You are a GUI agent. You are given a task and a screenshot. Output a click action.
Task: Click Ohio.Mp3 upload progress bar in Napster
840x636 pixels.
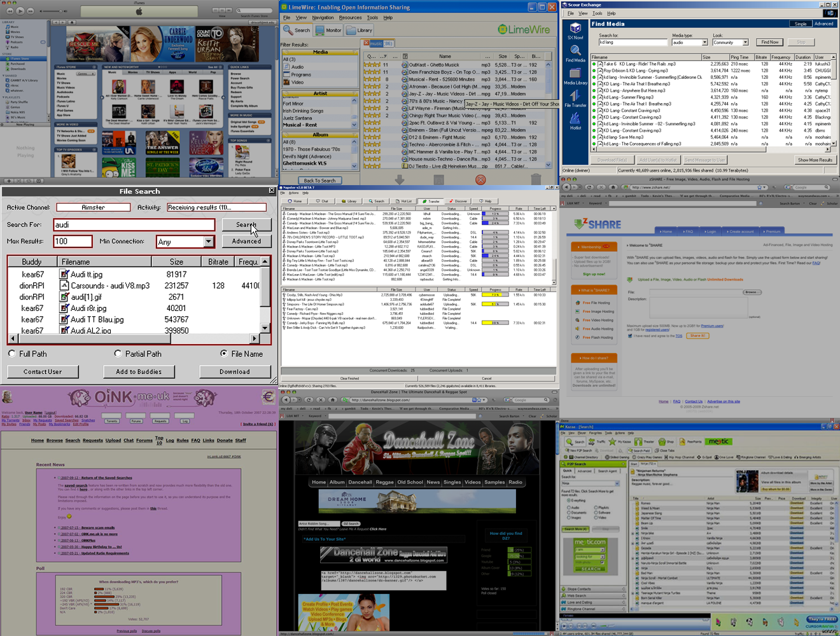pyautogui.click(x=495, y=295)
